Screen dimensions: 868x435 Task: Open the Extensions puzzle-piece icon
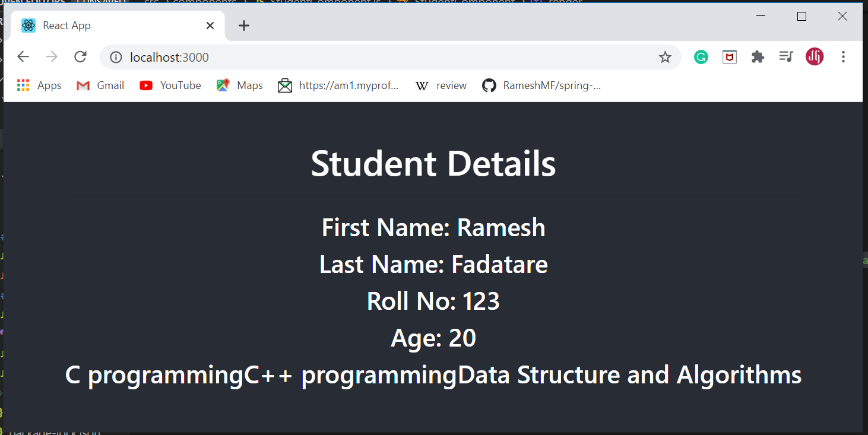[x=758, y=57]
